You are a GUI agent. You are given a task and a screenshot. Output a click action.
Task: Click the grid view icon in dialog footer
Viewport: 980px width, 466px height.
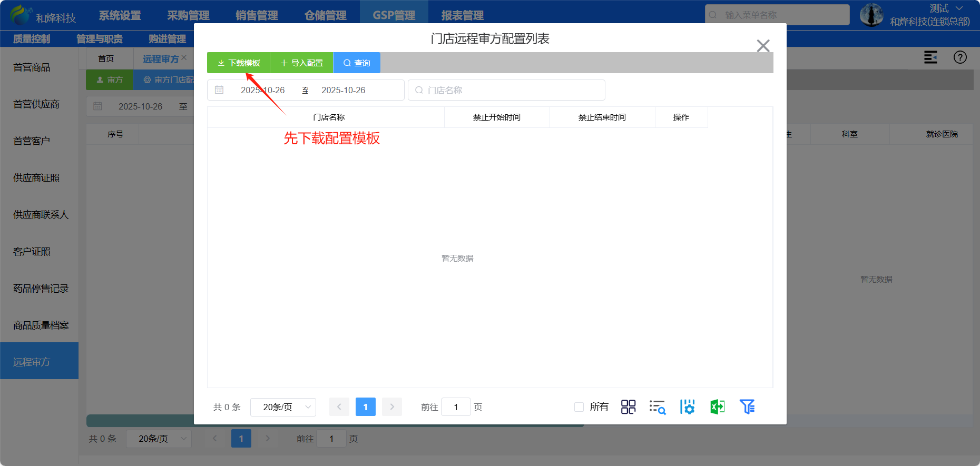[x=628, y=407]
